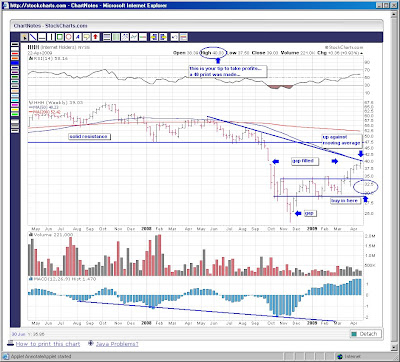Click the ChartNotes - StockCharts.com header text
The width and height of the screenshot is (400, 362).
pyautogui.click(x=50, y=26)
